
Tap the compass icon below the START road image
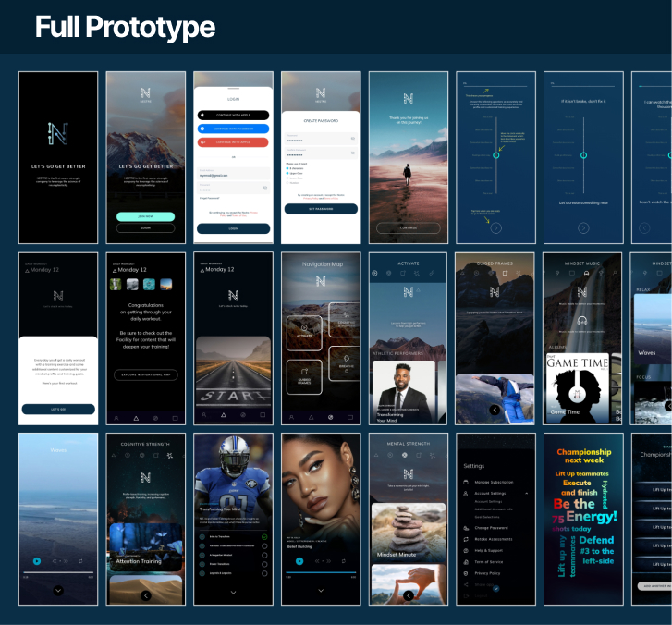click(243, 415)
